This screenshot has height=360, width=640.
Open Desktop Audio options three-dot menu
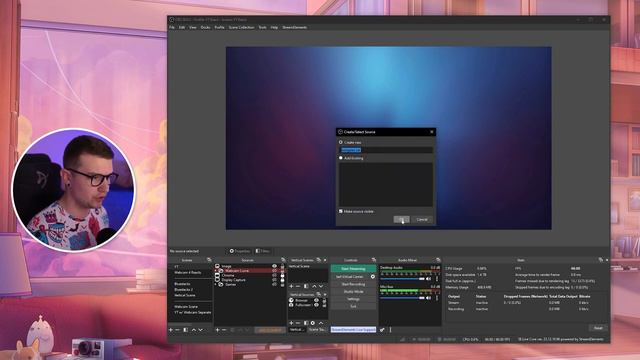tap(437, 279)
